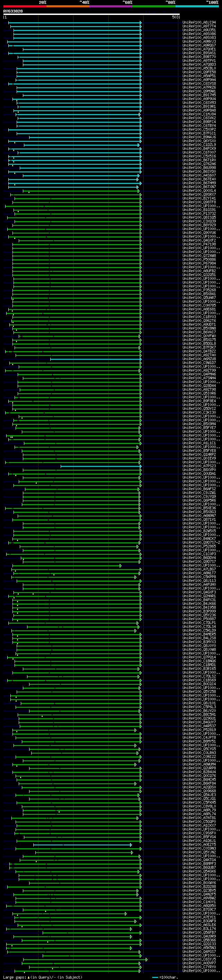
Task: Select hit UniRef100_B9I7H5
Action: pyautogui.click(x=199, y=95)
